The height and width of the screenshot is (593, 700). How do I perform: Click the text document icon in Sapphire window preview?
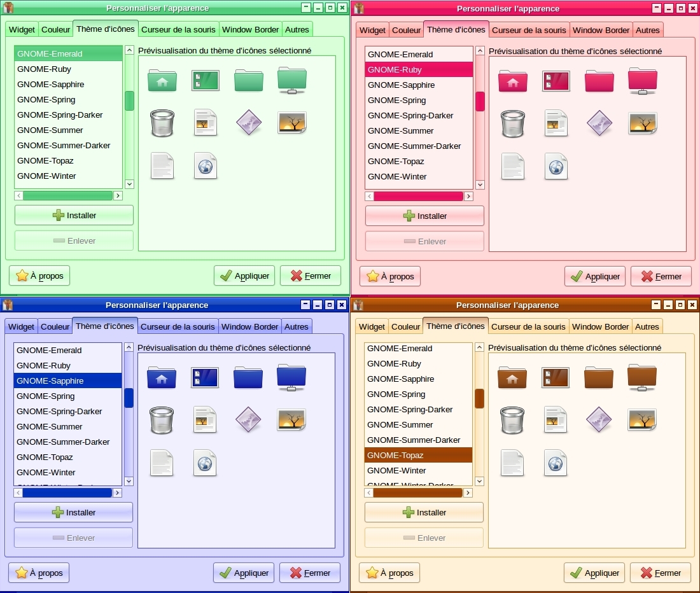(162, 463)
